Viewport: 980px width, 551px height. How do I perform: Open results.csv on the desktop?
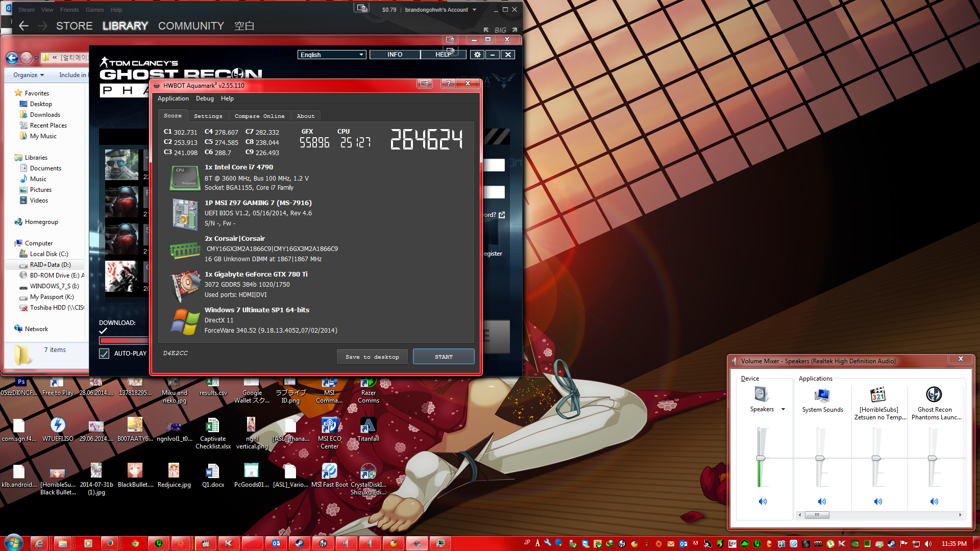click(x=213, y=387)
